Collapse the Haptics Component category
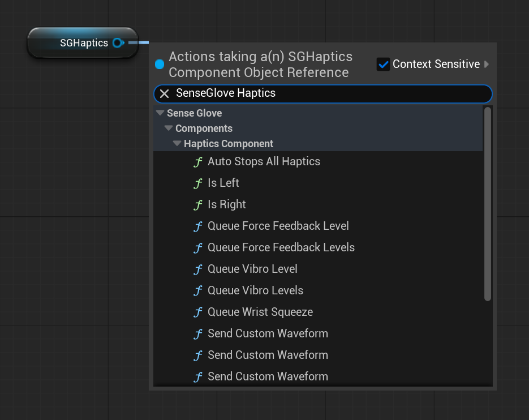 pos(177,143)
